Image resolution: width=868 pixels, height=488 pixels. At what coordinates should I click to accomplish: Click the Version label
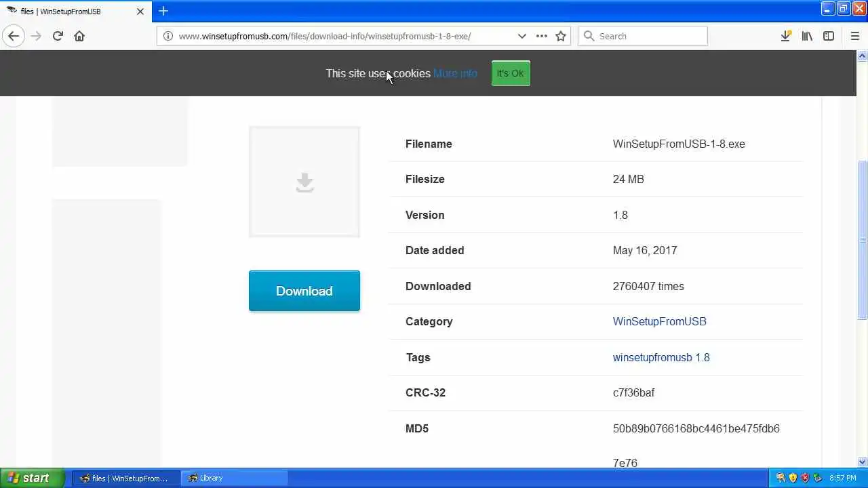425,215
